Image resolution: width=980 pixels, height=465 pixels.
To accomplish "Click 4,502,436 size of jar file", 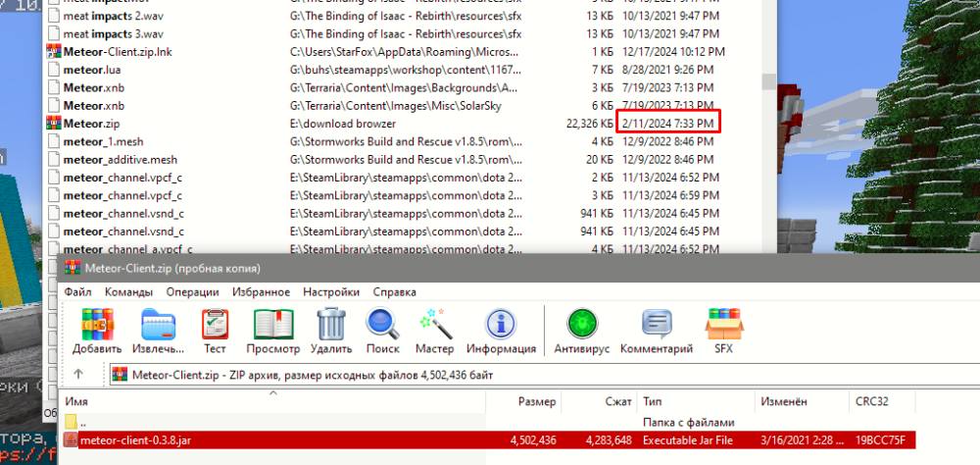I will pyautogui.click(x=533, y=439).
